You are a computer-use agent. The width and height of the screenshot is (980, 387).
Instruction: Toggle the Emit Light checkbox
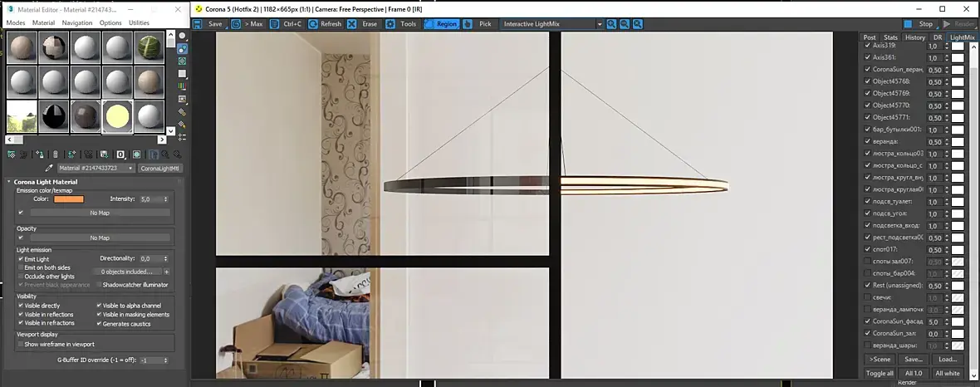tap(21, 259)
